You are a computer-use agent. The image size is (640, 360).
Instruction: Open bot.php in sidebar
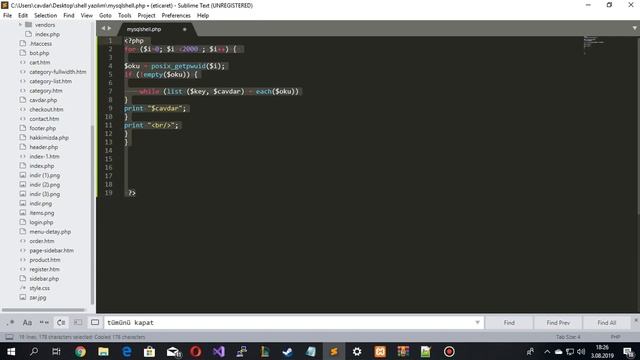(39, 53)
